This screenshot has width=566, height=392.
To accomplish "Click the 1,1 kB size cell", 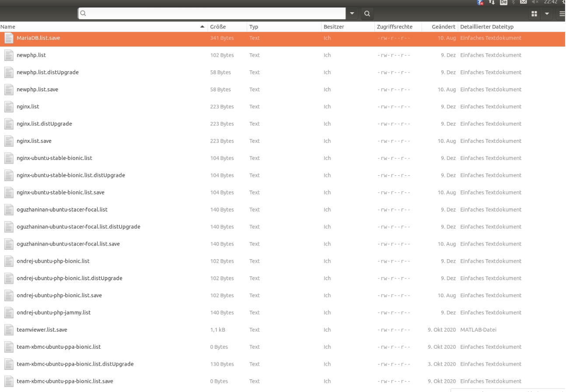I will (x=217, y=330).
